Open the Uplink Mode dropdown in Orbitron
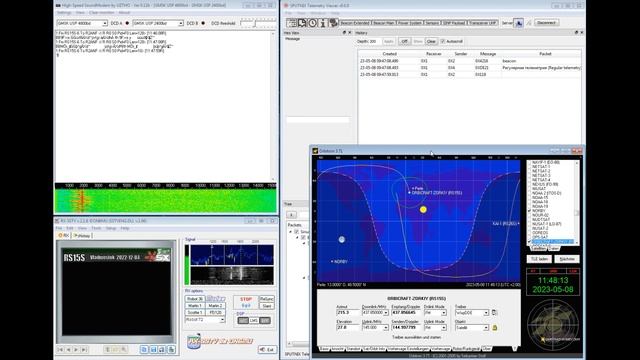The width and height of the screenshot is (640, 360). coord(444,327)
